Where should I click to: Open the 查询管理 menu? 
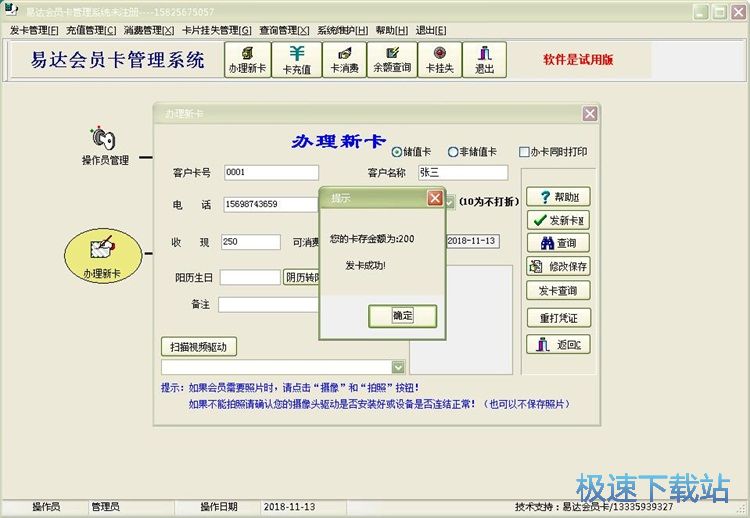284,30
